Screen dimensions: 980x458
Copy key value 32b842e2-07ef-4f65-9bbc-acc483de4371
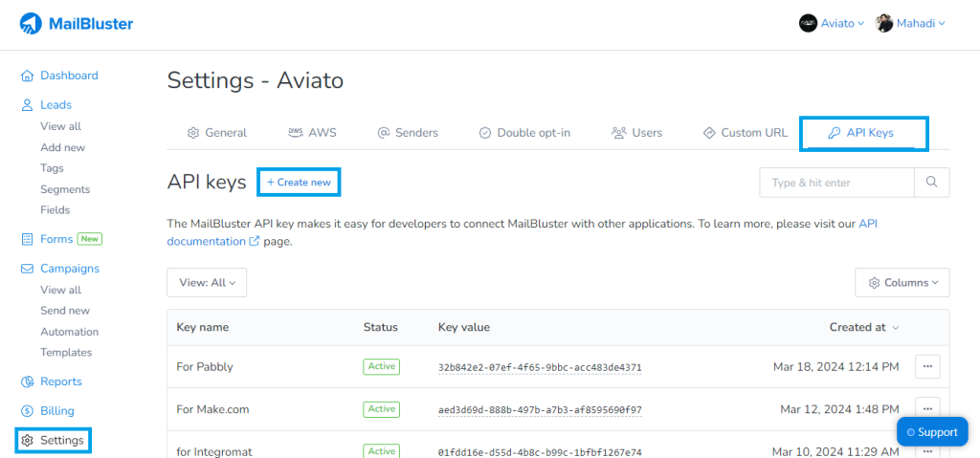540,367
